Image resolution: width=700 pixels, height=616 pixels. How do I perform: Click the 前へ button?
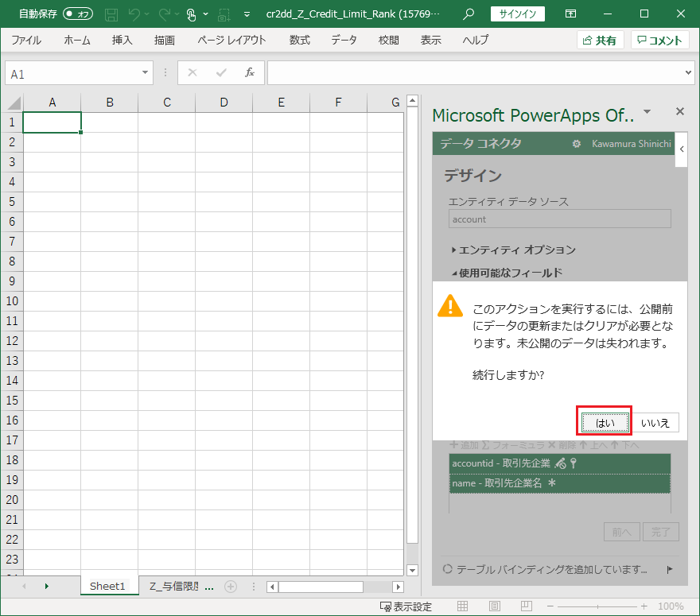pos(622,532)
